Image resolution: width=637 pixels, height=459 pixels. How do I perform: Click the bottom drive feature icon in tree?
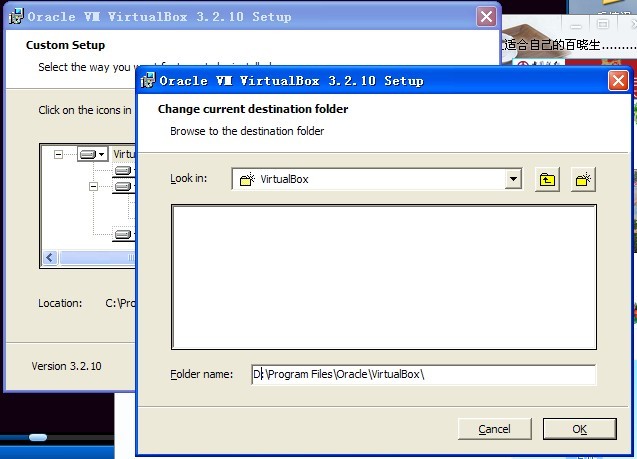click(x=123, y=234)
